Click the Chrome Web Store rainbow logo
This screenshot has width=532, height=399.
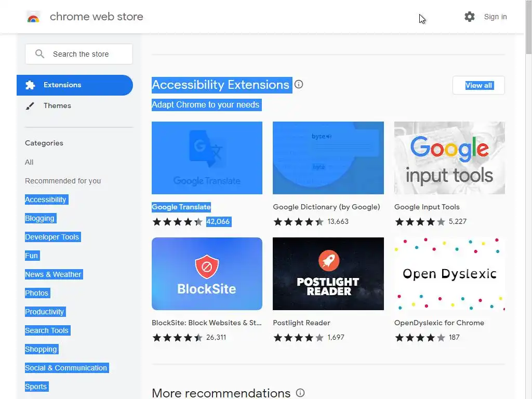[33, 17]
